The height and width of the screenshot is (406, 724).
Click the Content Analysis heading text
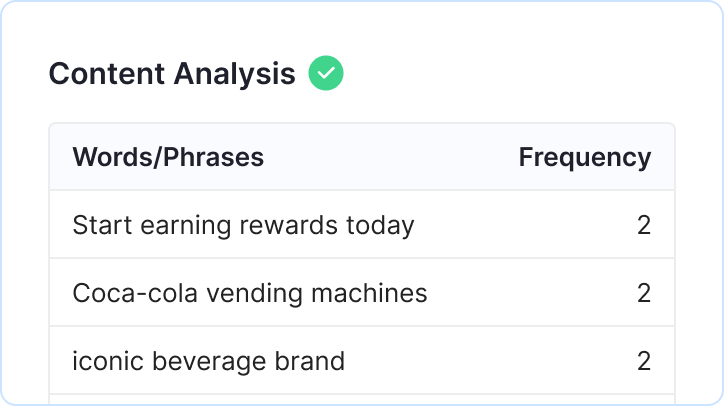pos(172,74)
